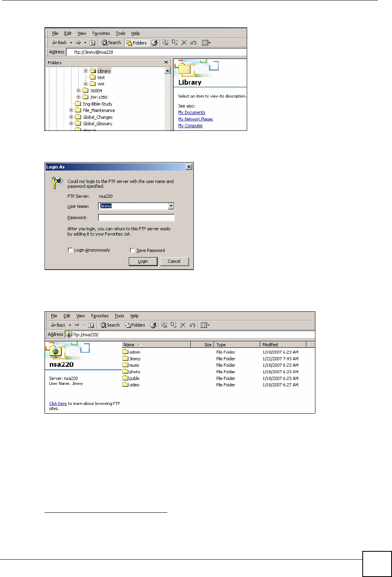This screenshot has height=577, width=392.
Task: Open Views dropdown in top Explorer toolbar
Action: click(206, 43)
